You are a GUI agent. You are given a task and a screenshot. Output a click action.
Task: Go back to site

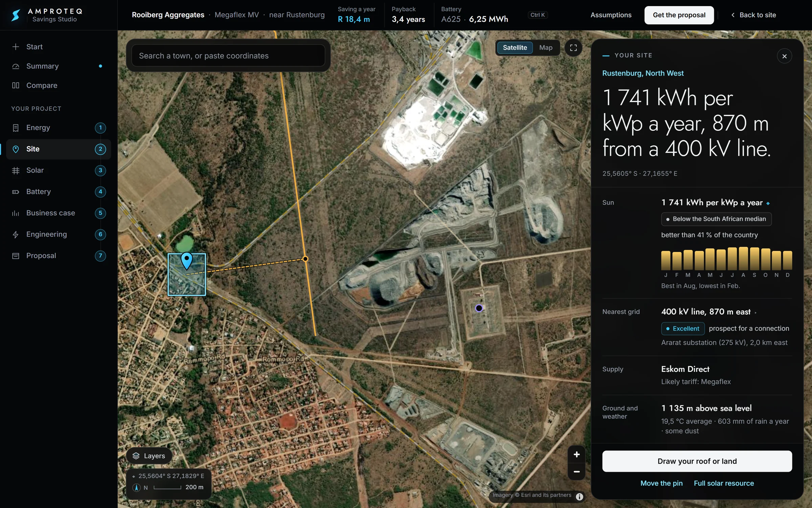tap(753, 15)
